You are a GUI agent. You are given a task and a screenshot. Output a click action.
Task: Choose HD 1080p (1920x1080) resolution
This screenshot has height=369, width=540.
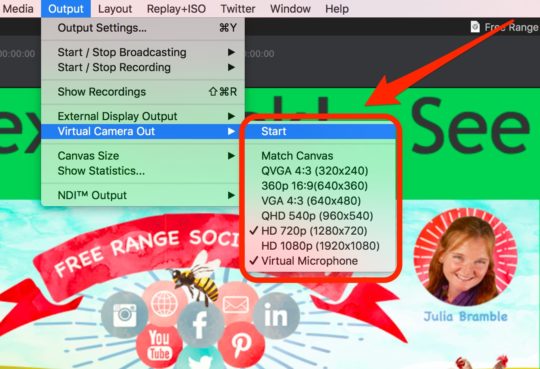[x=320, y=246]
